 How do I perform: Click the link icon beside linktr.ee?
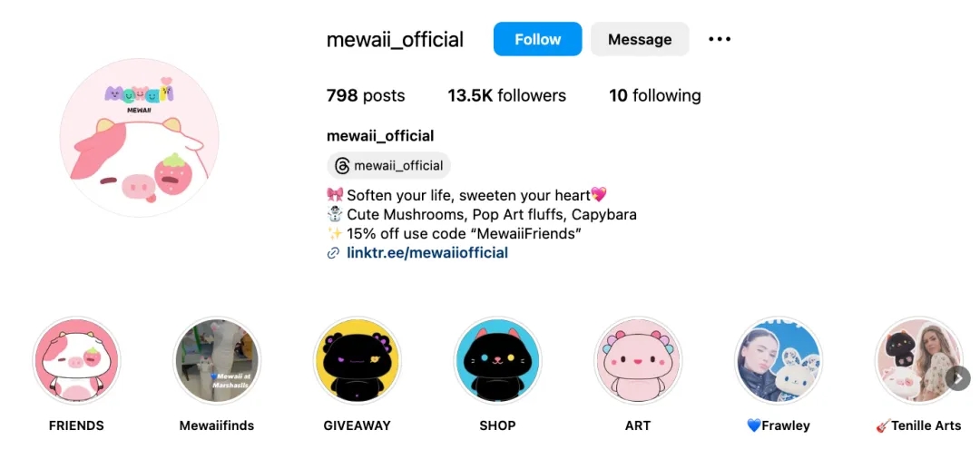(x=333, y=253)
